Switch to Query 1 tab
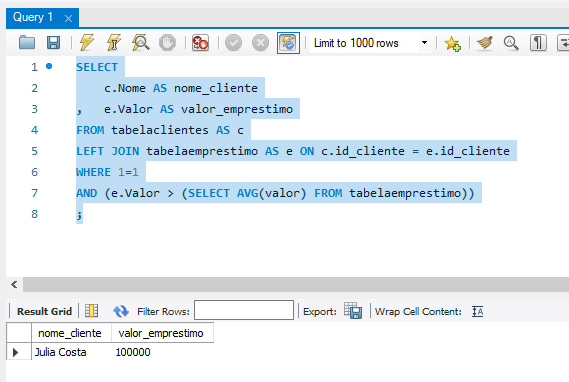This screenshot has width=569, height=382. pos(33,17)
